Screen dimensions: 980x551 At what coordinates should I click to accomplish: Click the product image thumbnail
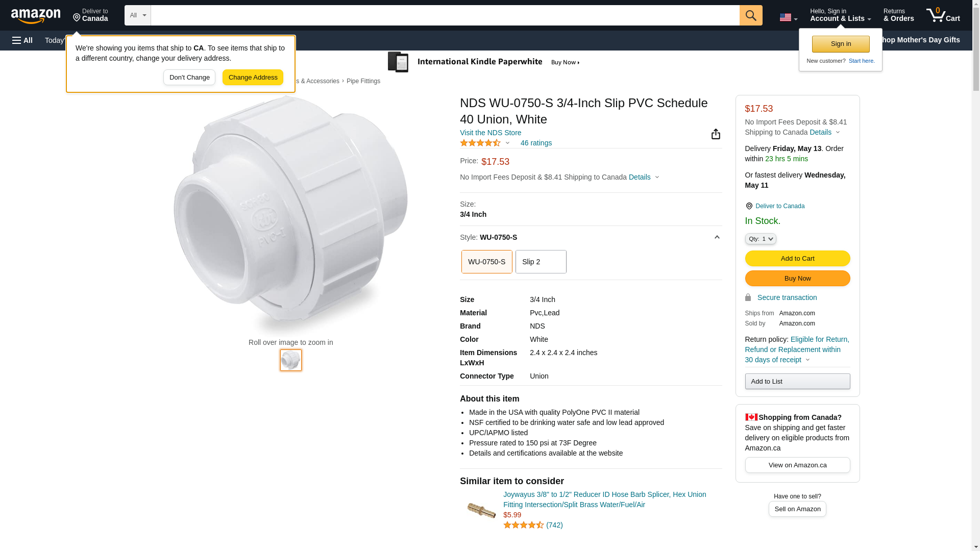tap(290, 360)
